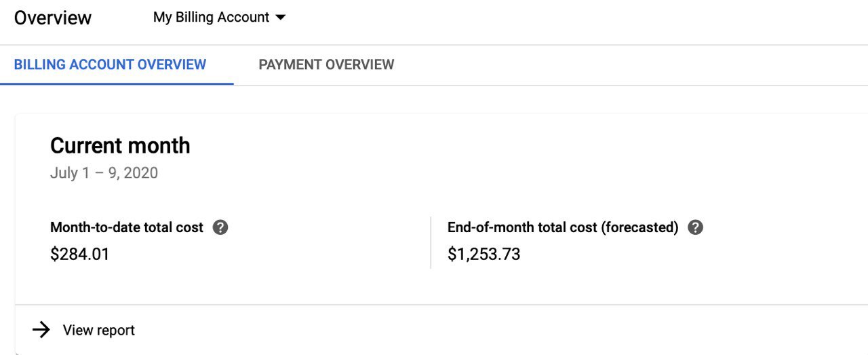
Task: Open the My Billing Account selector
Action: [x=219, y=18]
